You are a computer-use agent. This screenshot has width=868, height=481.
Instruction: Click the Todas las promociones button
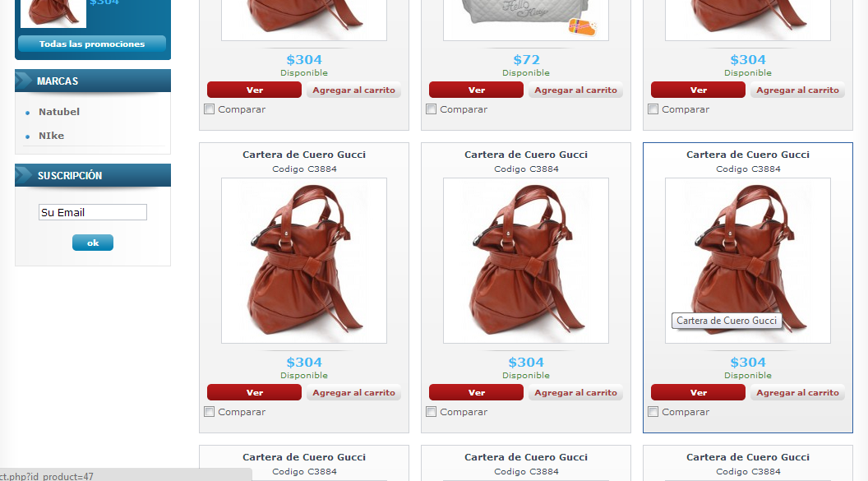pyautogui.click(x=92, y=44)
